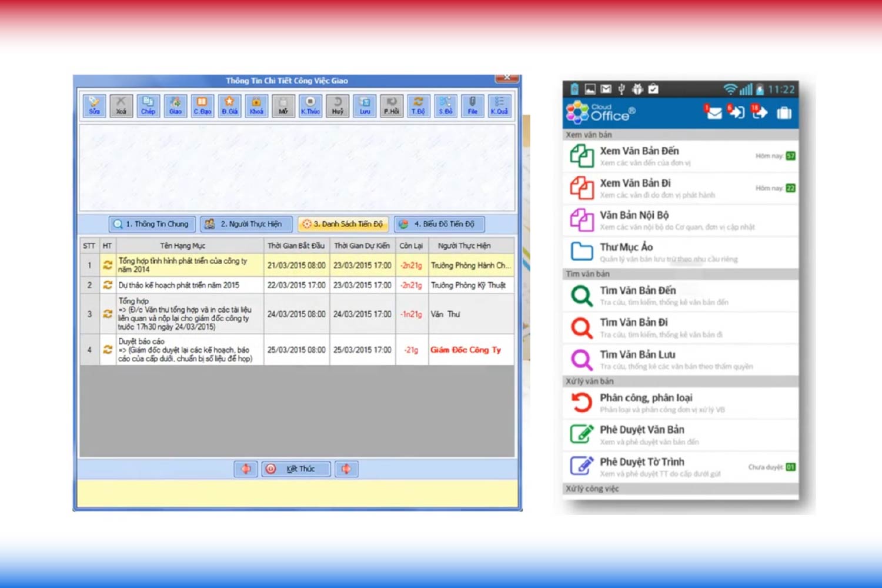
Task: Select the Chép copy tool
Action: [x=148, y=106]
